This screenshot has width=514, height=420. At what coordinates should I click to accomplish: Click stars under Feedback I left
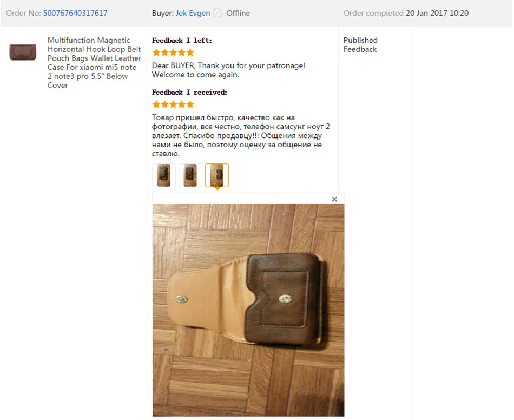coord(173,52)
